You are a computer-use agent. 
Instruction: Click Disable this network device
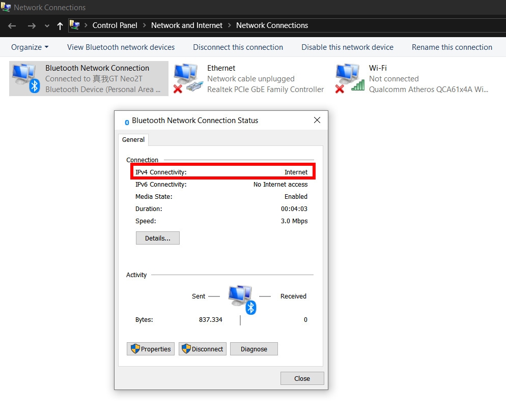pos(347,47)
